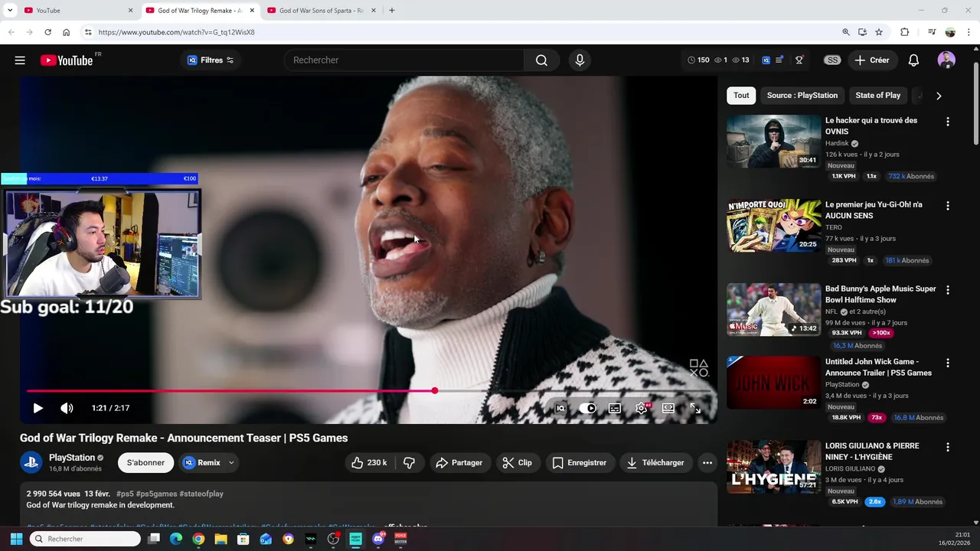The image size is (980, 551).
Task: Show more chips with right arrow
Action: 939,96
